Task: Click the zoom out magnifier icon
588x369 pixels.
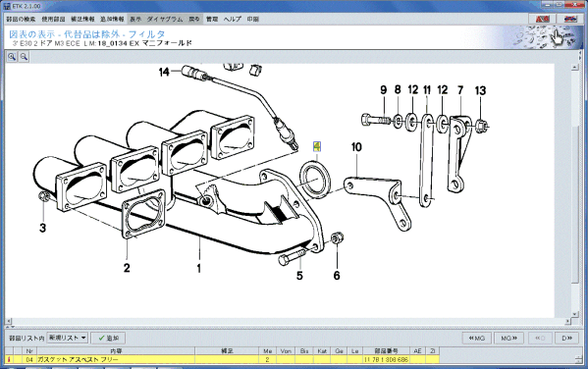Action: [x=24, y=57]
